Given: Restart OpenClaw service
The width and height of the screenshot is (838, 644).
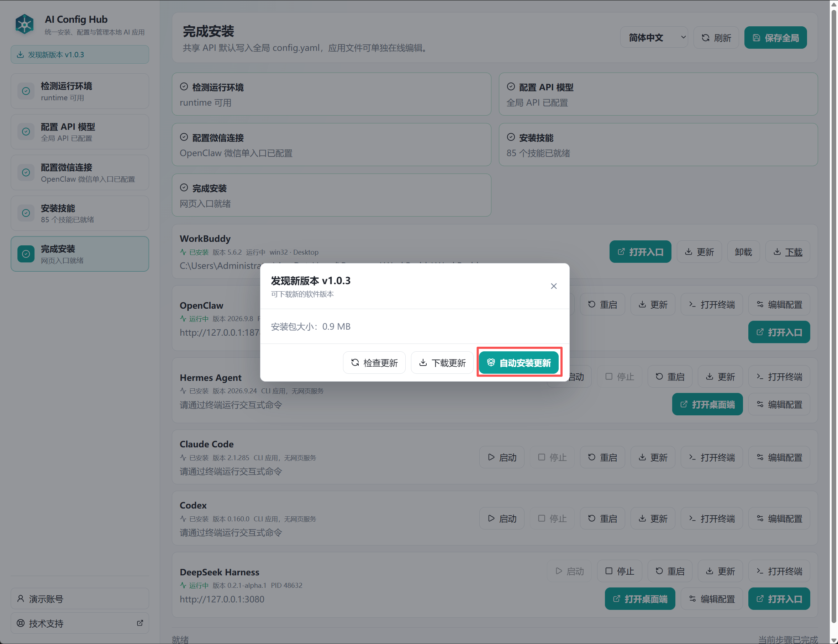Looking at the screenshot, I should pos(602,304).
